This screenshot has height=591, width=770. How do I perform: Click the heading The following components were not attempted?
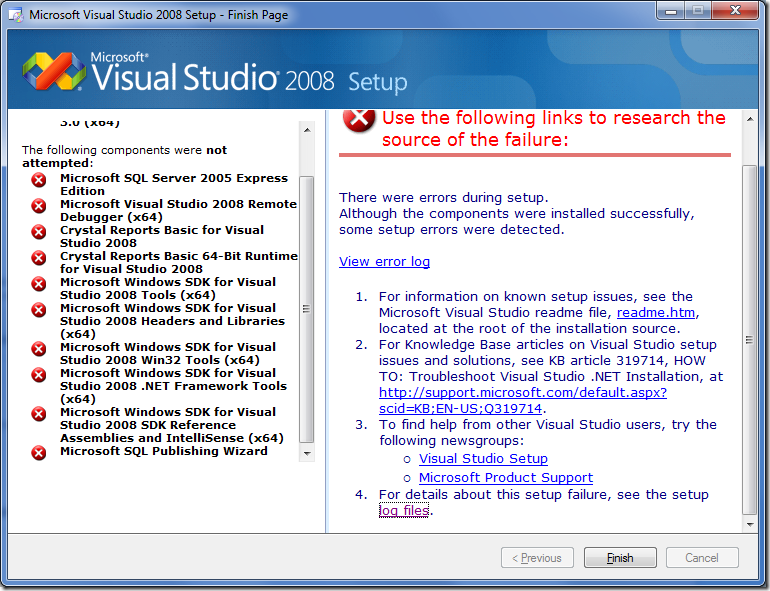coord(124,156)
